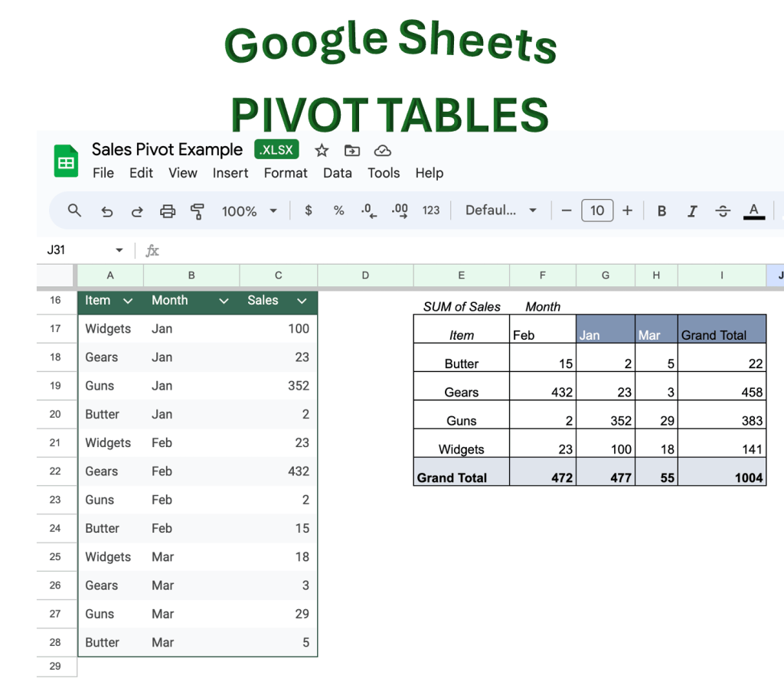Select column D header
This screenshot has width=784, height=688.
[365, 276]
